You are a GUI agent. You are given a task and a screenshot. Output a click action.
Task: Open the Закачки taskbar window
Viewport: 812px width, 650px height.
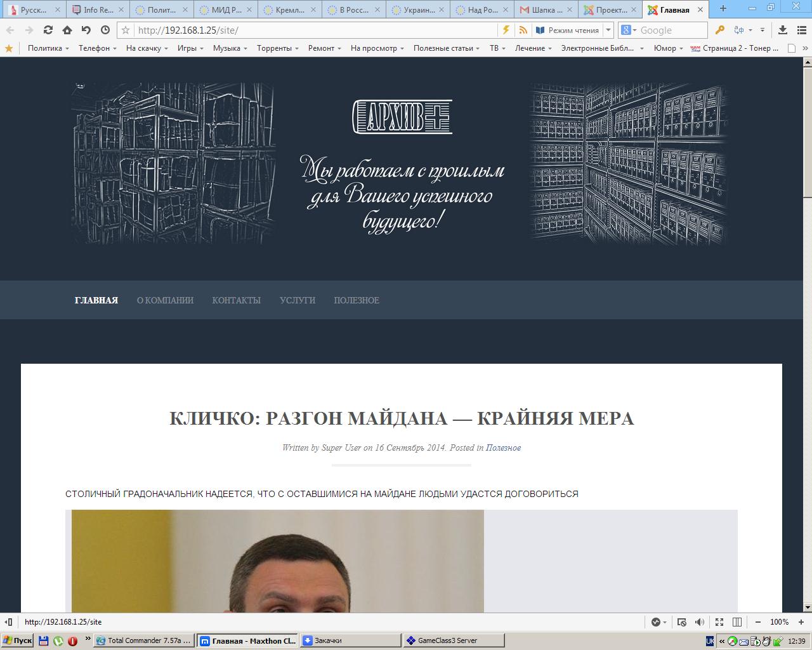click(350, 640)
